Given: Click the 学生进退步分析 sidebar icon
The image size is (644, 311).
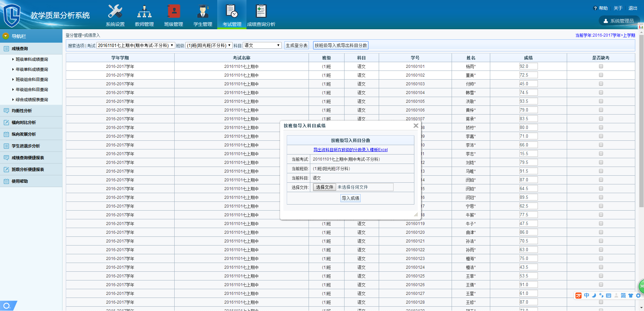Looking at the screenshot, I should (x=6, y=146).
